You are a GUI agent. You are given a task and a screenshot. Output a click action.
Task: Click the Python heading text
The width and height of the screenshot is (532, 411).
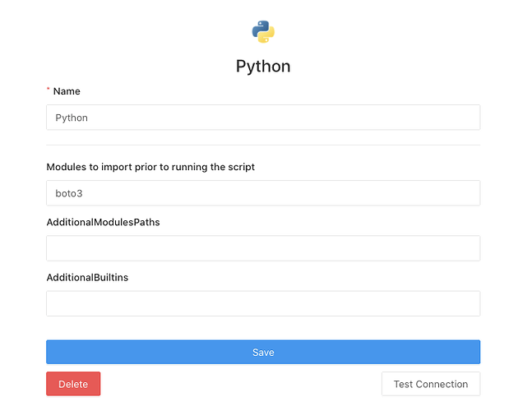point(263,66)
